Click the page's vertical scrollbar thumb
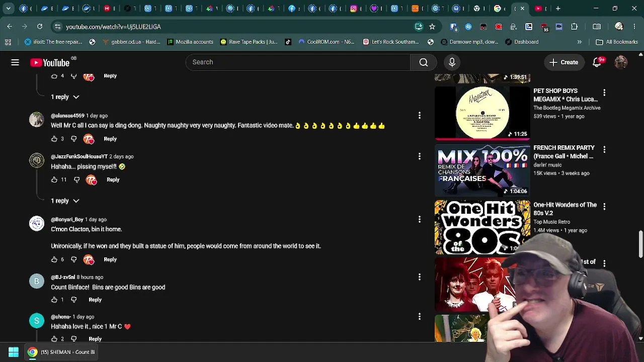Screen dimensions: 644x362 640,244
